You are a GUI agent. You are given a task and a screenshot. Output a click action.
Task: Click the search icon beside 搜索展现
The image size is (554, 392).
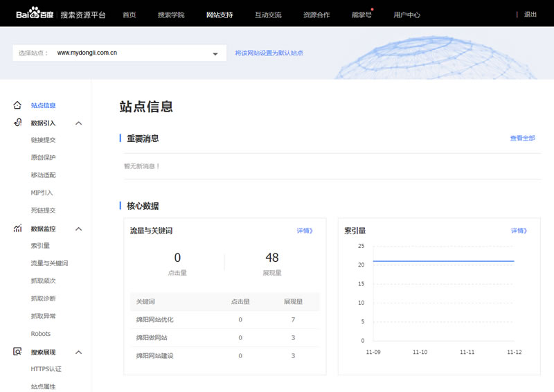coord(17,352)
